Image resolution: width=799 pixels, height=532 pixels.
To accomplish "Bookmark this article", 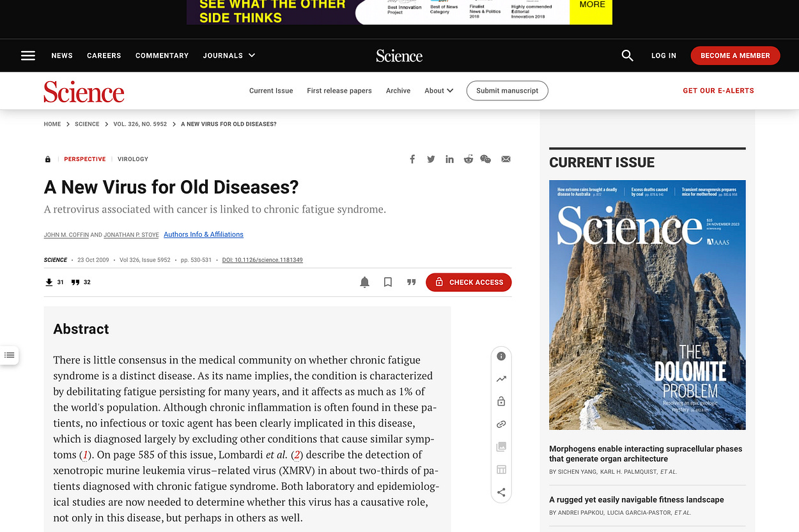I will tap(388, 282).
